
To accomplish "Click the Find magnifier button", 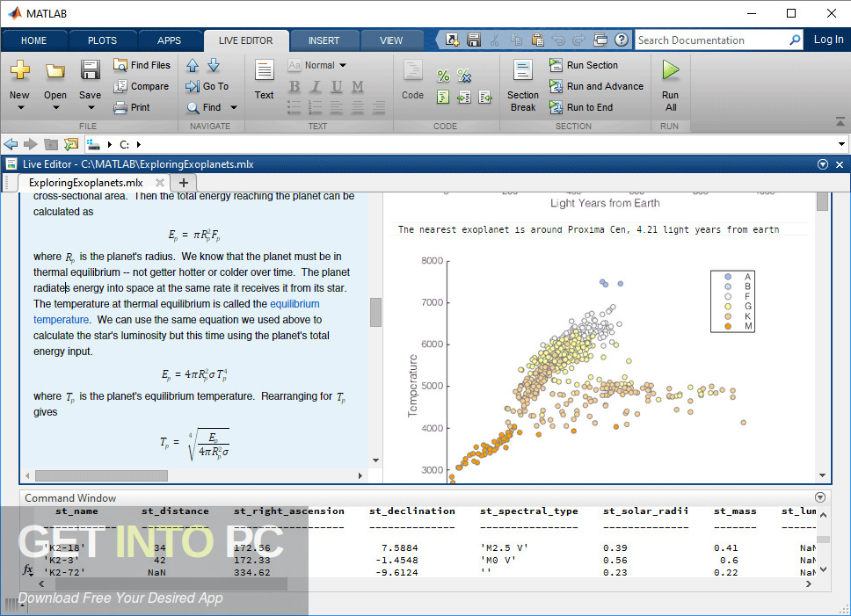I will point(204,107).
